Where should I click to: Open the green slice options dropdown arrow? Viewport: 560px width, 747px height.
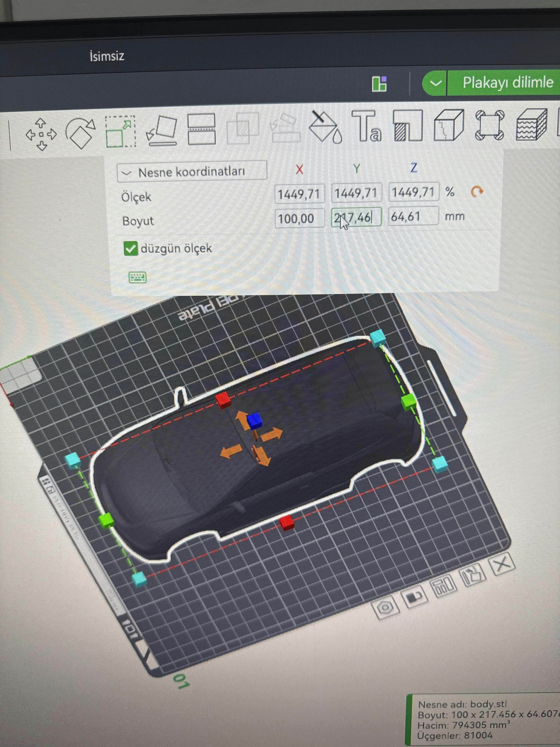436,83
